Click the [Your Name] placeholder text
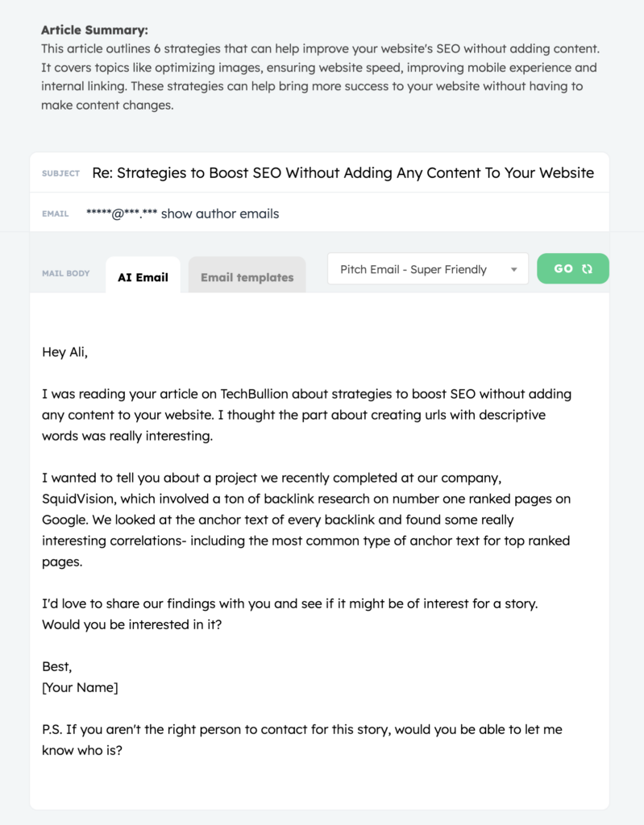This screenshot has height=825, width=644. tap(80, 688)
